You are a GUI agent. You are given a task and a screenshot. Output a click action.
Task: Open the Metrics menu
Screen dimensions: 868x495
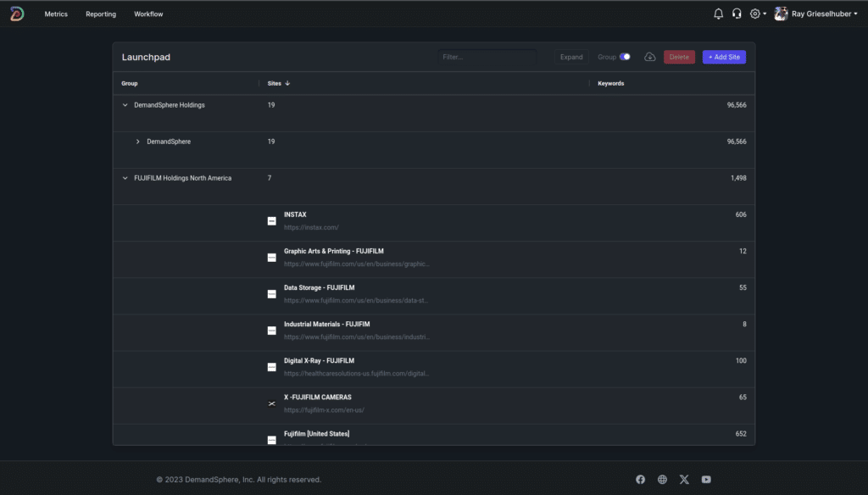click(x=56, y=14)
